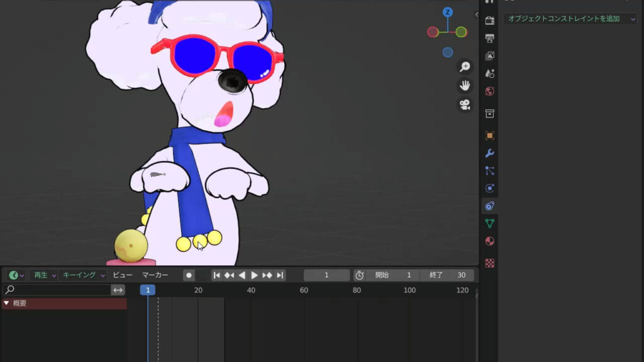Image resolution: width=644 pixels, height=362 pixels.
Task: Open the ビュー view menu
Action: point(123,275)
